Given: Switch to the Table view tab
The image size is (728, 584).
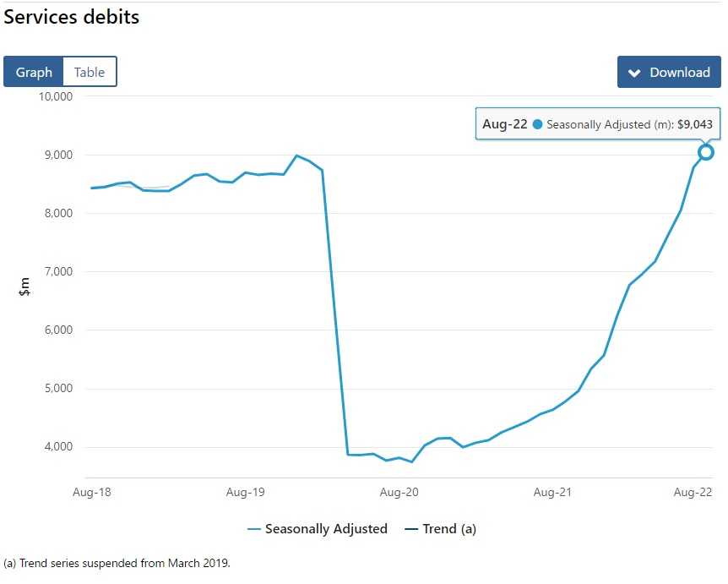Looking at the screenshot, I should tap(90, 72).
